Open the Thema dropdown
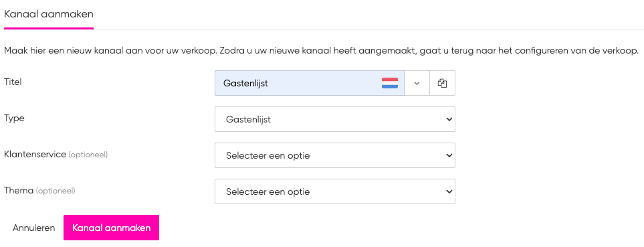644x247 pixels. click(x=335, y=191)
